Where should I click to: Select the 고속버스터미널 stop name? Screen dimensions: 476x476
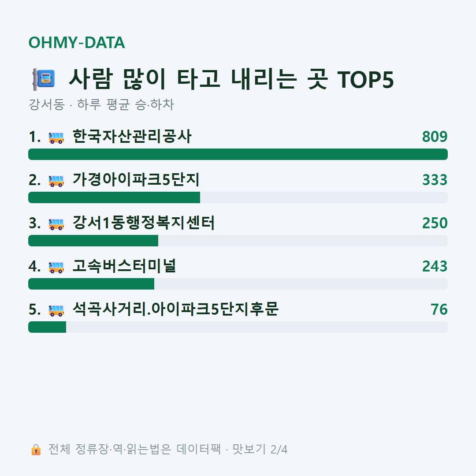[124, 266]
